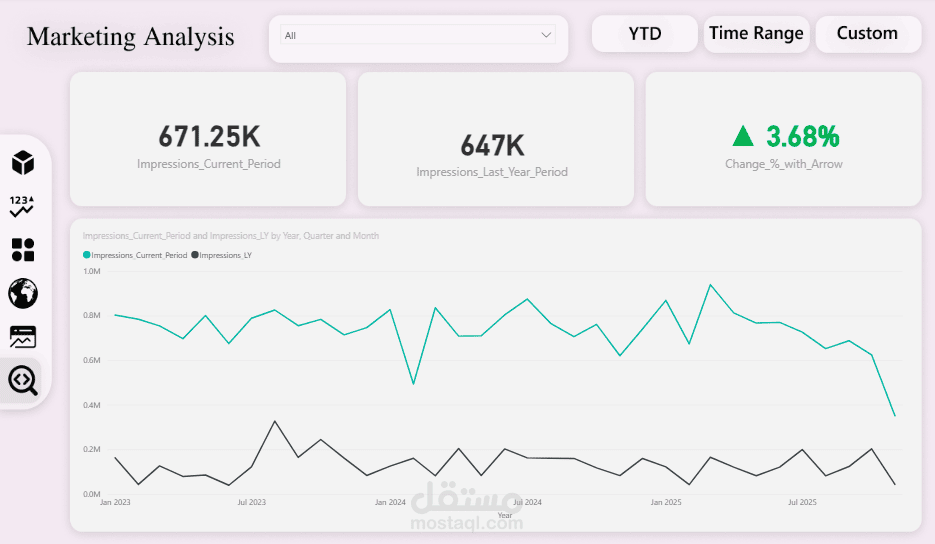935x544 pixels.
Task: Click the 0.8M y-axis label
Action: click(x=92, y=316)
